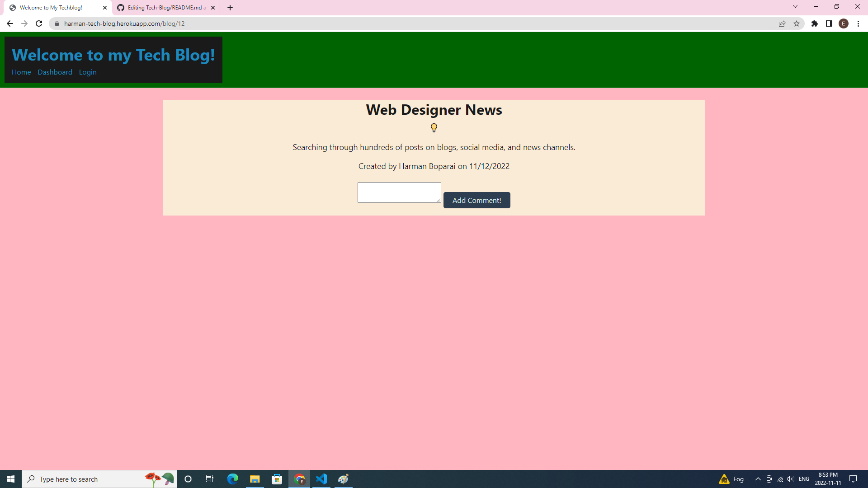Viewport: 868px width, 488px height.
Task: Click the back navigation arrow
Action: pyautogui.click(x=9, y=23)
